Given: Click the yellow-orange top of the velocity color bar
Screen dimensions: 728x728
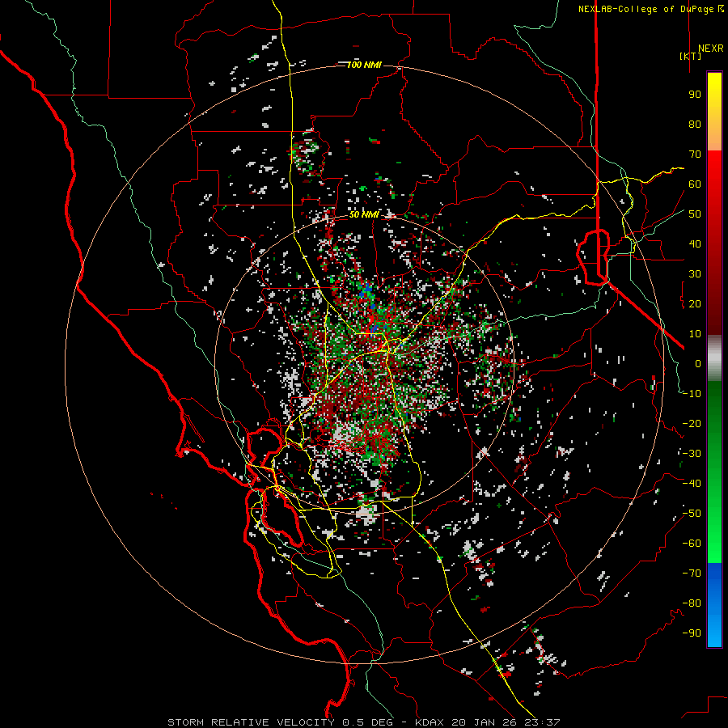Looking at the screenshot, I should pyautogui.click(x=714, y=112).
